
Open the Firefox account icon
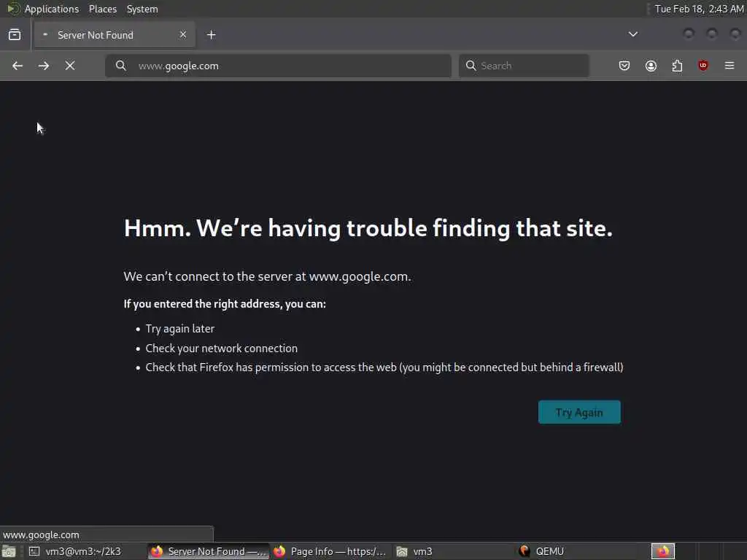(651, 66)
